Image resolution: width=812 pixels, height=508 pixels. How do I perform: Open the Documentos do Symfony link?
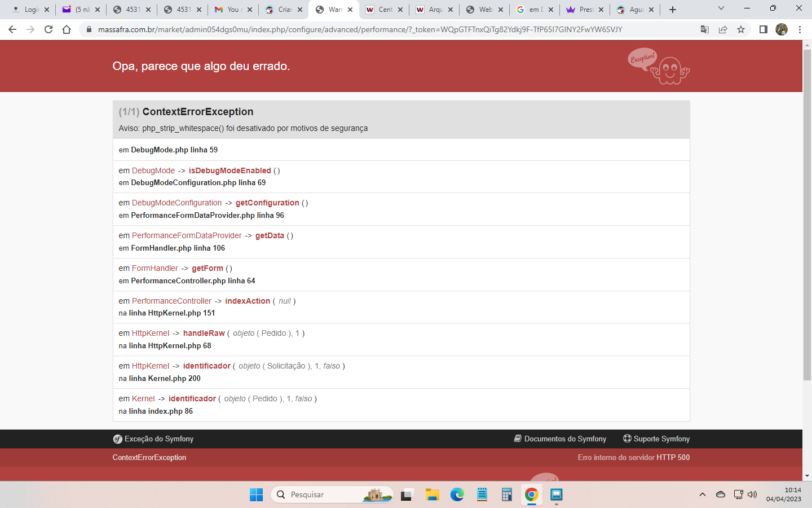(560, 439)
